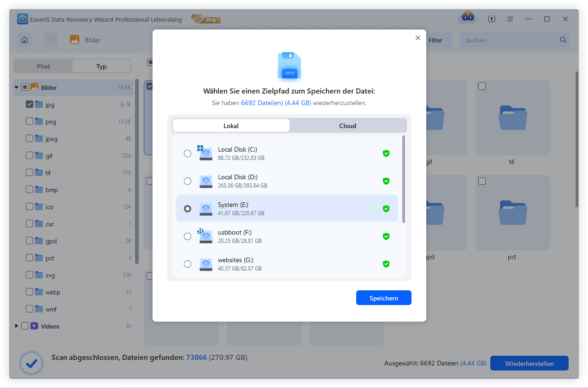Click green shield next to Local Disk (D:)
The height and width of the screenshot is (388, 588).
click(x=386, y=181)
